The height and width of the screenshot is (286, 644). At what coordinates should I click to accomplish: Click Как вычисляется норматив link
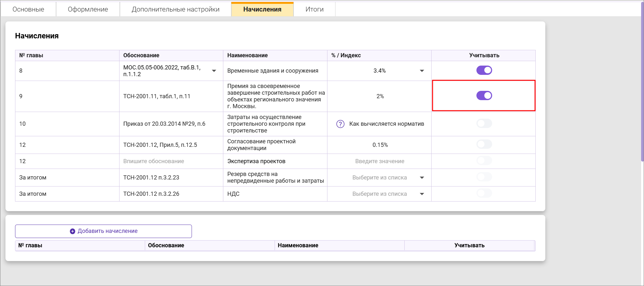click(x=386, y=124)
